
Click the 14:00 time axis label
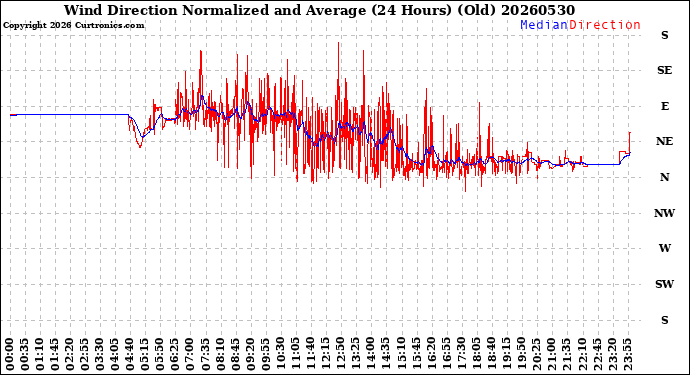tap(370, 354)
